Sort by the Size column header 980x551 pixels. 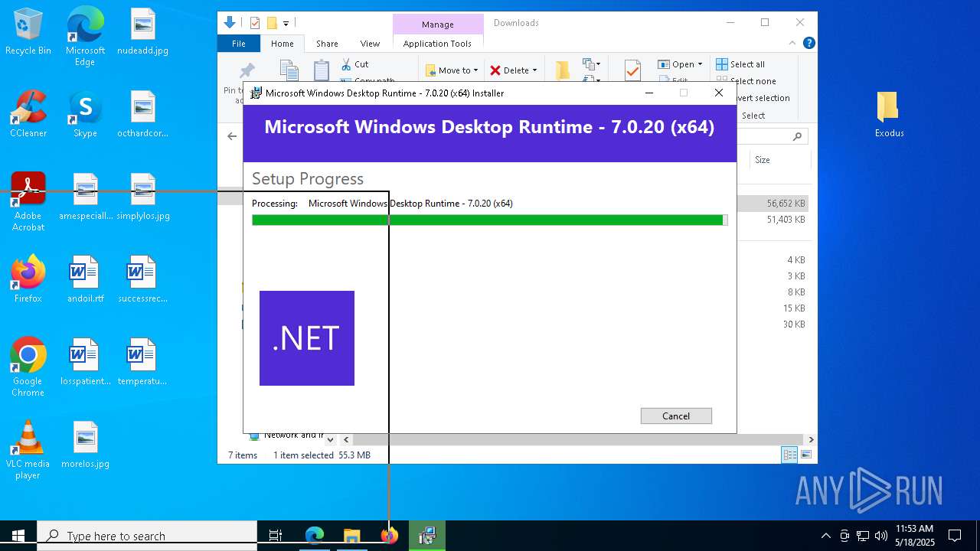click(763, 160)
